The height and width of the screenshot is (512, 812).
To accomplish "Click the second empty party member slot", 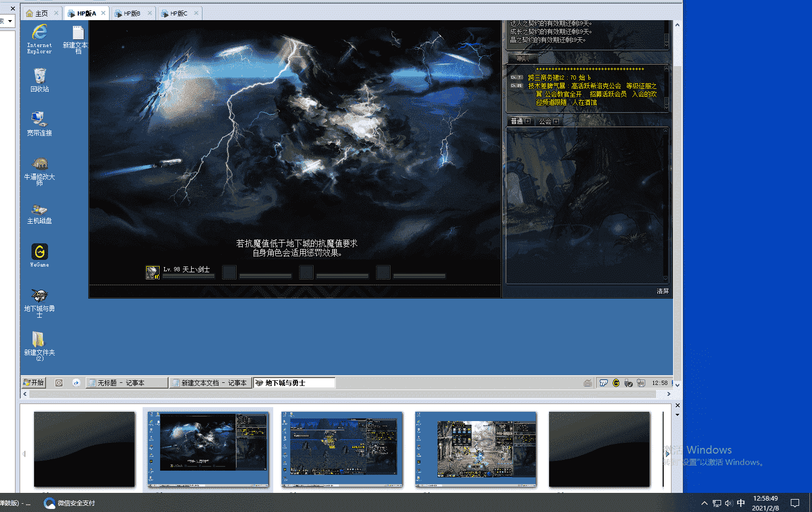I will 306,272.
